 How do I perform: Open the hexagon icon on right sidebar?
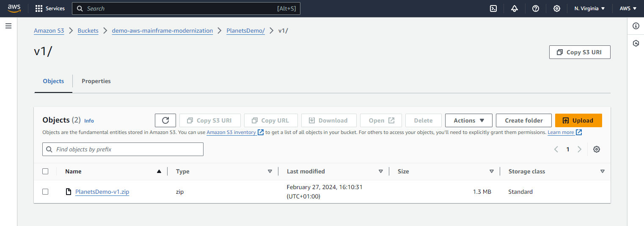pyautogui.click(x=636, y=43)
